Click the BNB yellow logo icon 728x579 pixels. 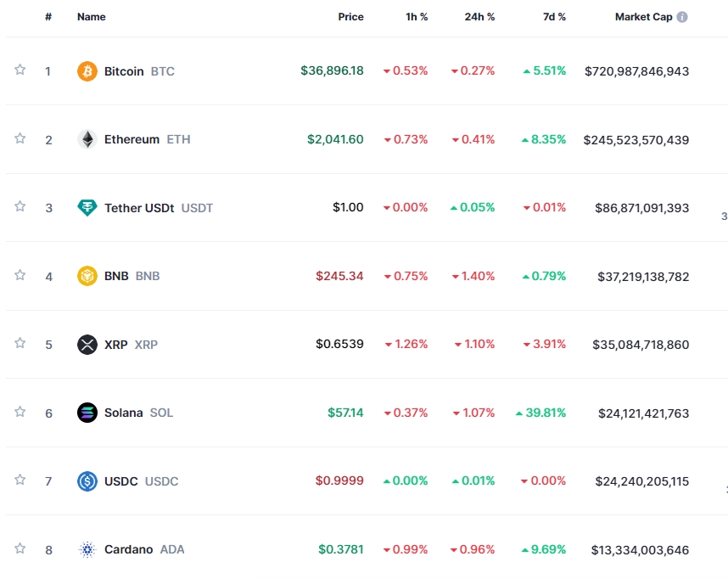pyautogui.click(x=87, y=276)
